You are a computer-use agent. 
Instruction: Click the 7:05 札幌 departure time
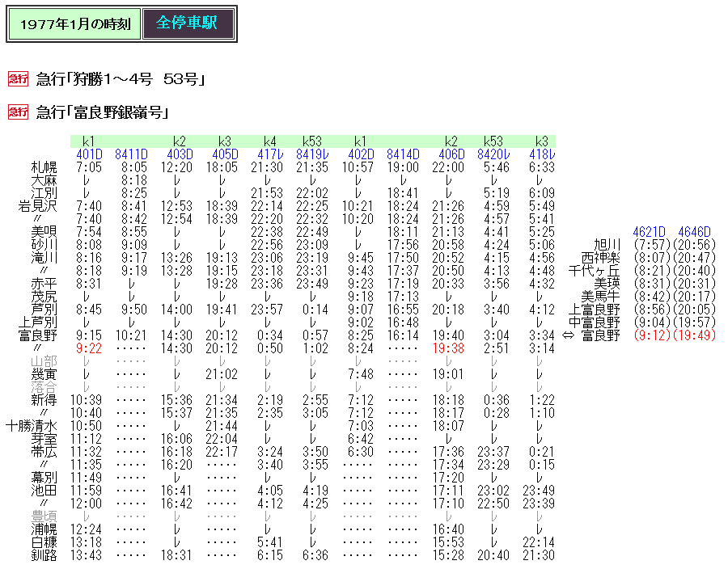89,167
